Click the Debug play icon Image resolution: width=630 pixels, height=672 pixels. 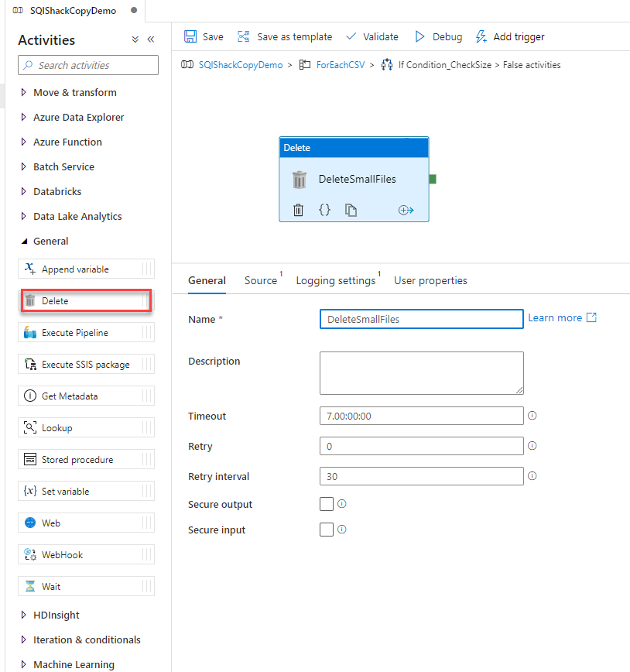419,36
